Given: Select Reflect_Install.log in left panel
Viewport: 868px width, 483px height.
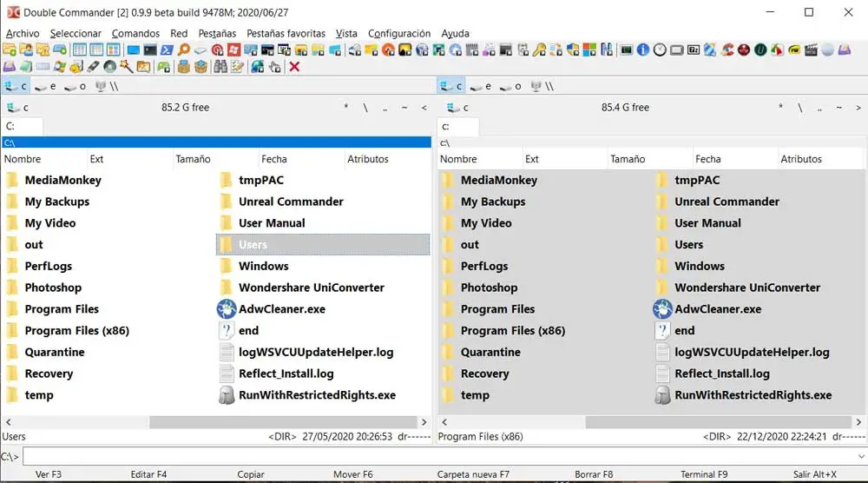Looking at the screenshot, I should coord(286,374).
